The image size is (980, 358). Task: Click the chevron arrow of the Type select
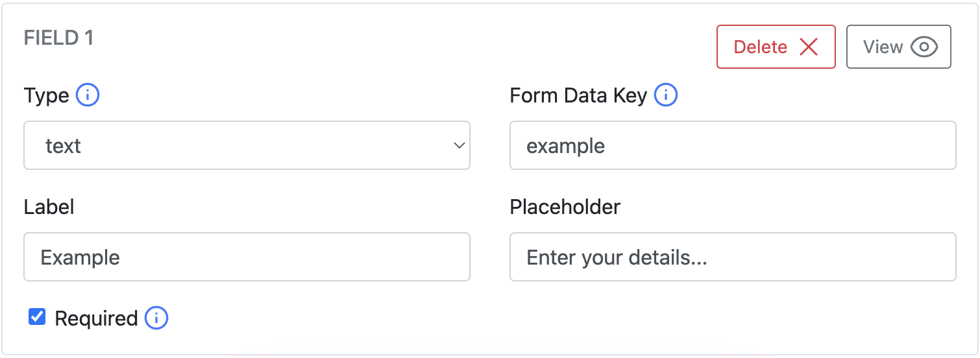point(459,145)
